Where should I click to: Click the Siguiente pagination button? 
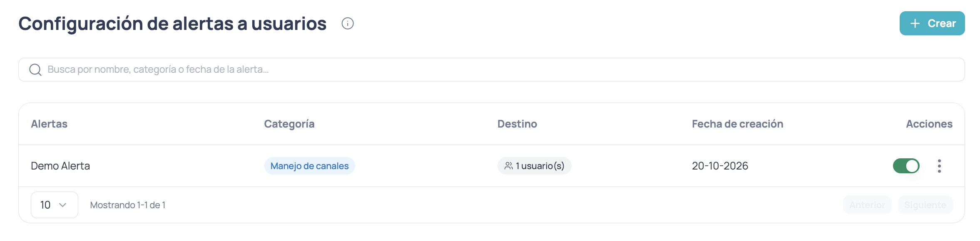[x=925, y=205]
